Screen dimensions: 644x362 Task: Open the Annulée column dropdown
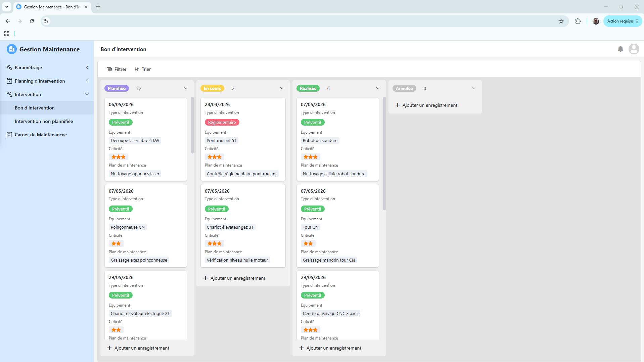click(x=474, y=88)
